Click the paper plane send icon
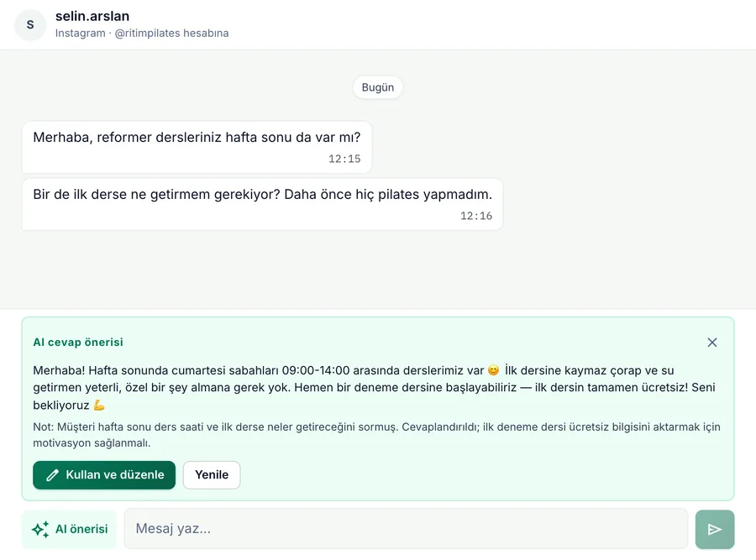756x560 pixels. 715,529
